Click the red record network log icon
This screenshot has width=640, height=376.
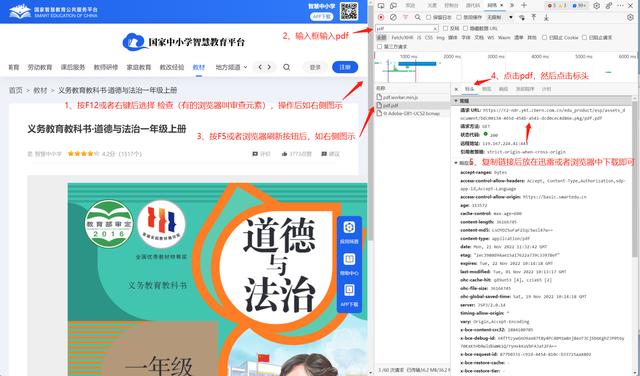click(381, 17)
